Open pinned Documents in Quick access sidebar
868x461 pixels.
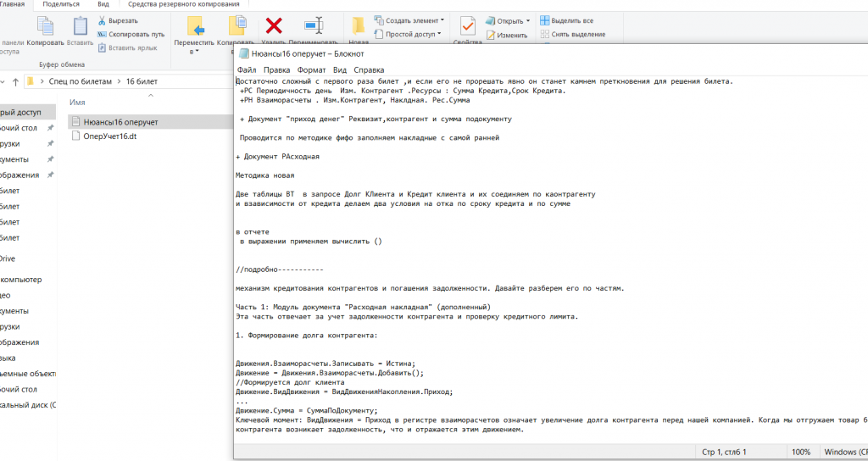click(x=14, y=159)
